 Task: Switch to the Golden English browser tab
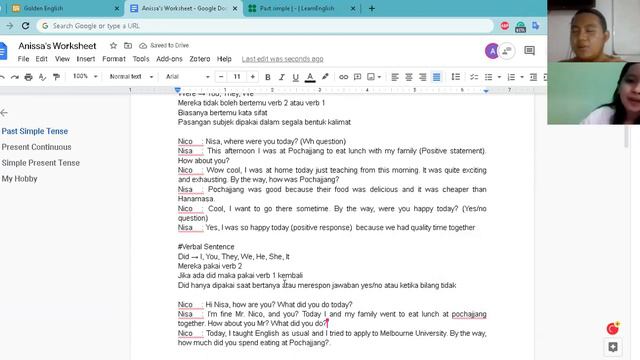(x=63, y=8)
